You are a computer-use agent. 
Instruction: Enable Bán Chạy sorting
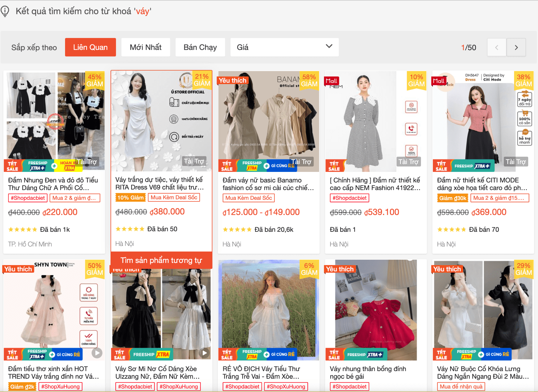[200, 47]
